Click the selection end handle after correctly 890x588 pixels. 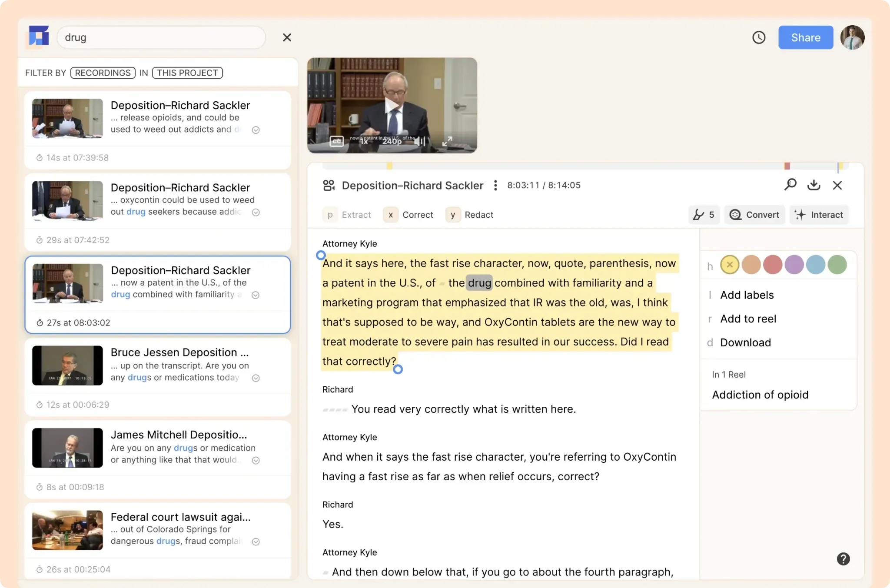point(398,369)
